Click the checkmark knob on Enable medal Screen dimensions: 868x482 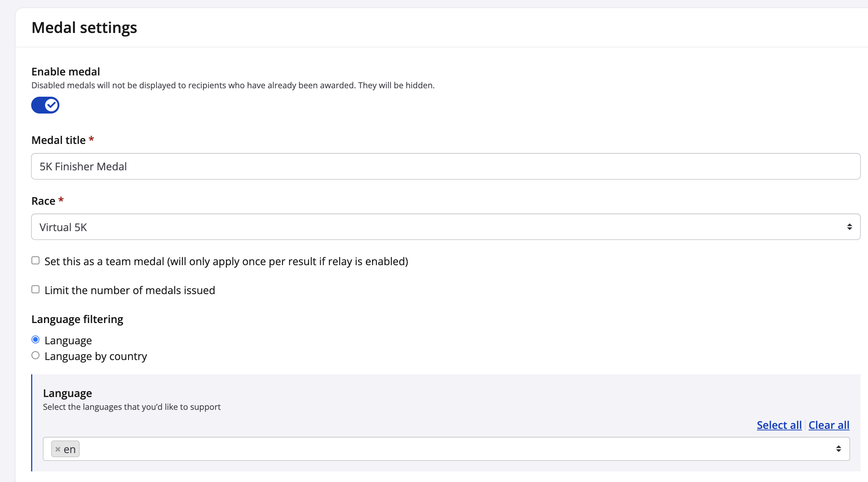click(52, 105)
